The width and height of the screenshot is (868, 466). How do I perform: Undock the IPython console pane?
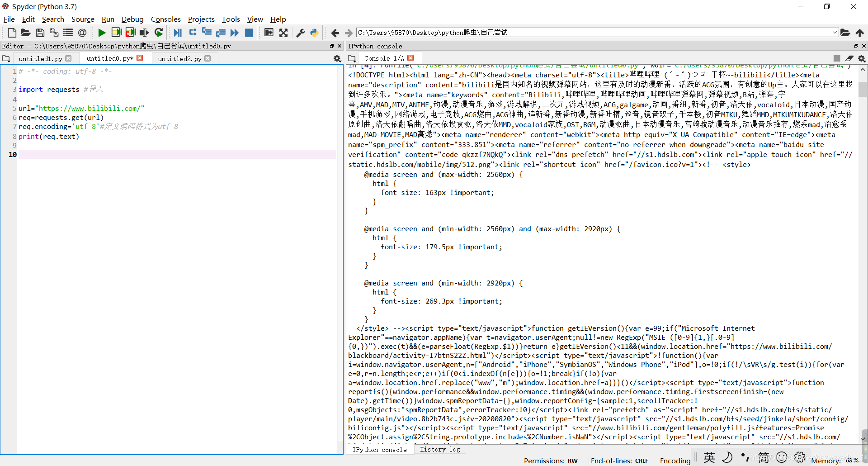pyautogui.click(x=856, y=46)
